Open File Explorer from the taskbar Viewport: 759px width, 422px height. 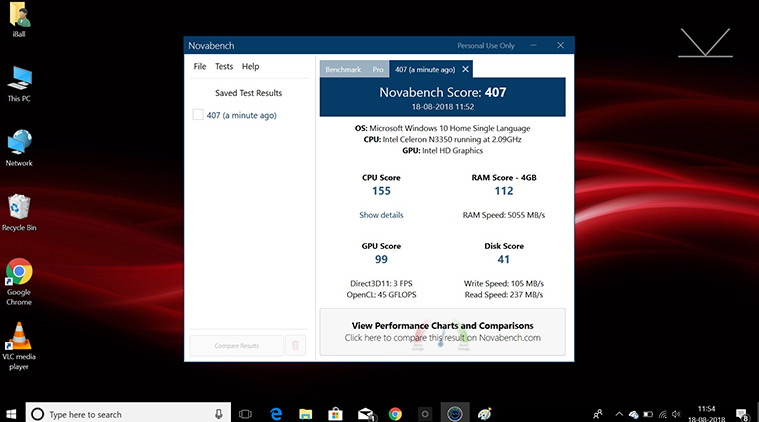coord(306,413)
